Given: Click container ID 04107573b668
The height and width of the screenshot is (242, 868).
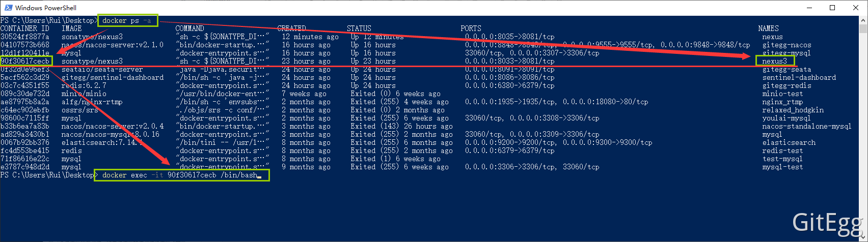Looking at the screenshot, I should [x=25, y=45].
